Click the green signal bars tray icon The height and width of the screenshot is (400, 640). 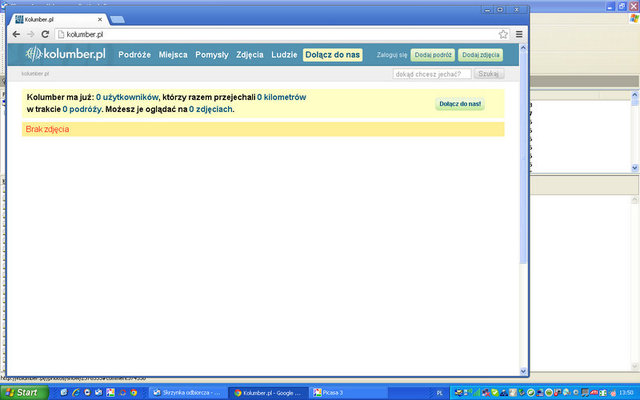[477, 393]
